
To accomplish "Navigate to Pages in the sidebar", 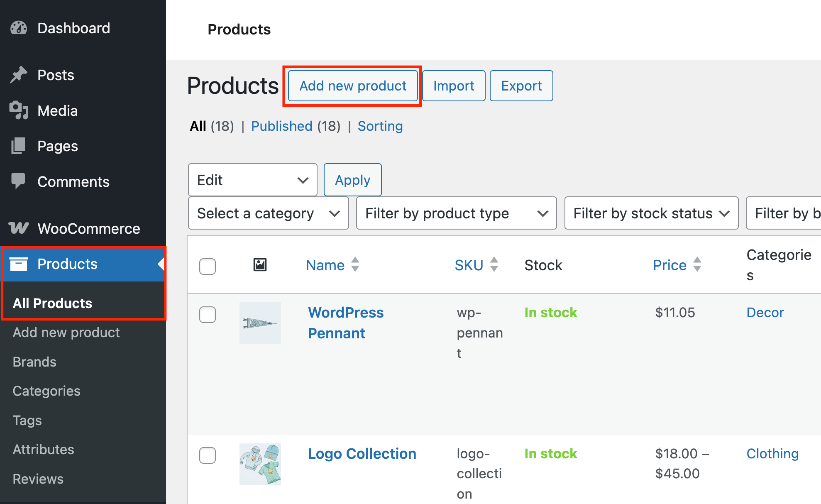I will click(x=58, y=146).
